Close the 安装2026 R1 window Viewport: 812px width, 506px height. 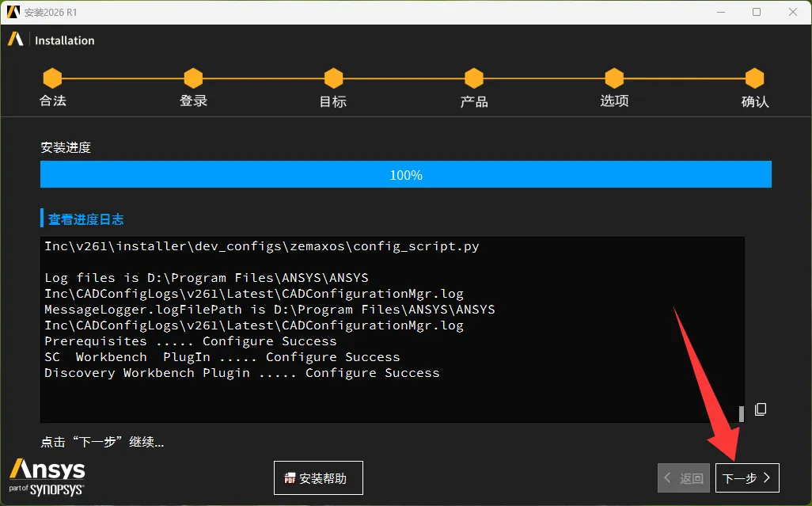click(x=793, y=12)
